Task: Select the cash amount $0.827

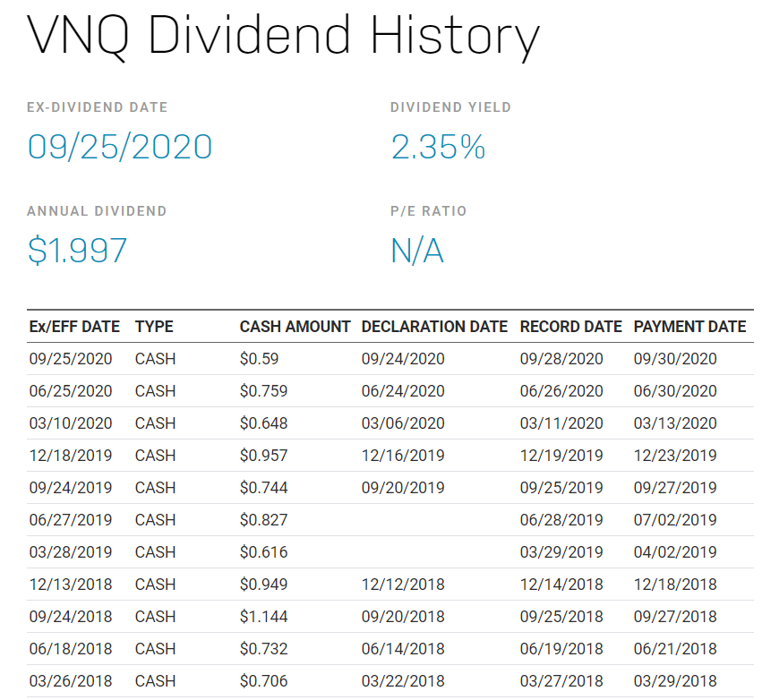Action: tap(263, 520)
